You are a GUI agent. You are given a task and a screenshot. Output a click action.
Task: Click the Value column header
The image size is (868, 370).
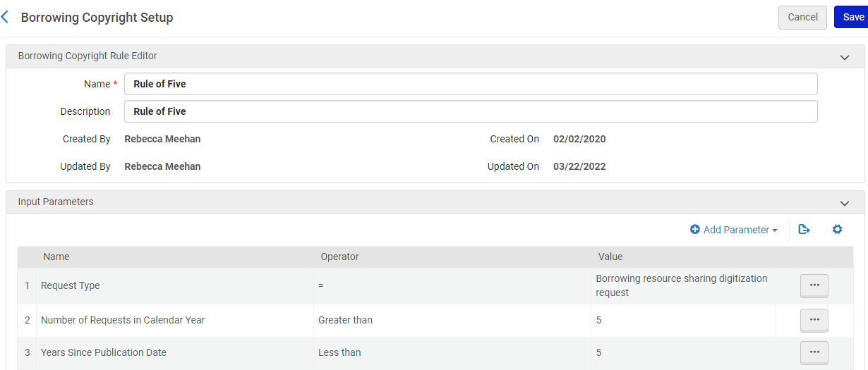coord(610,257)
